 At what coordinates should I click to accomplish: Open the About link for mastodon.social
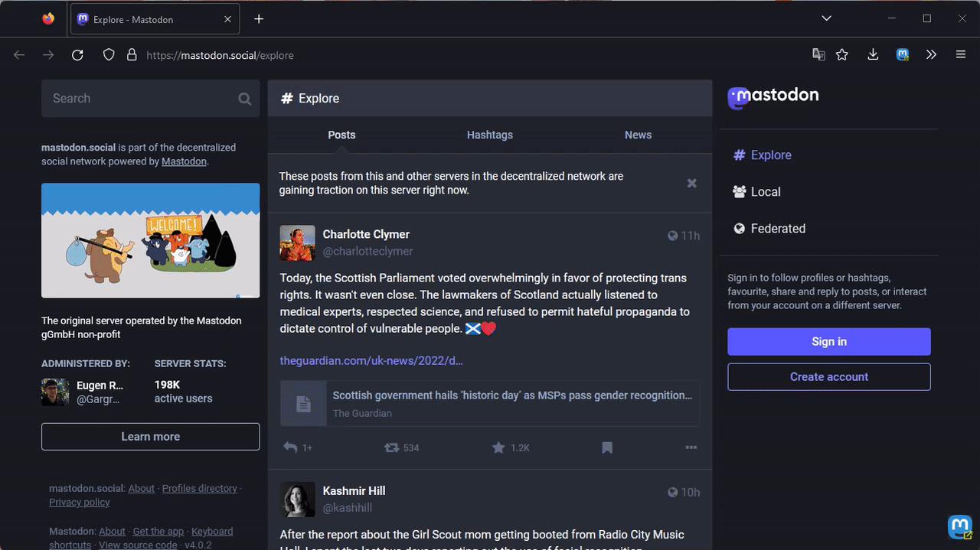(142, 488)
